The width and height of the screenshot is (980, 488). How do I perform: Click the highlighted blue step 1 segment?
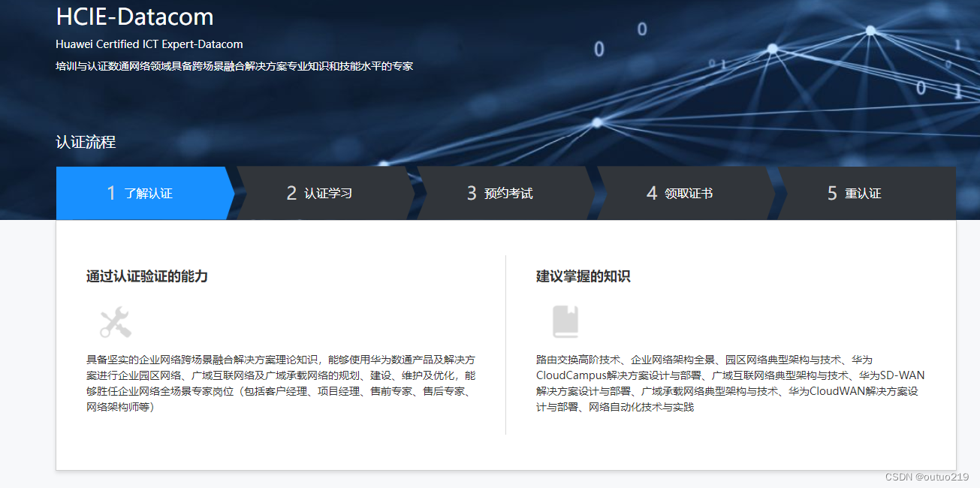tap(143, 193)
